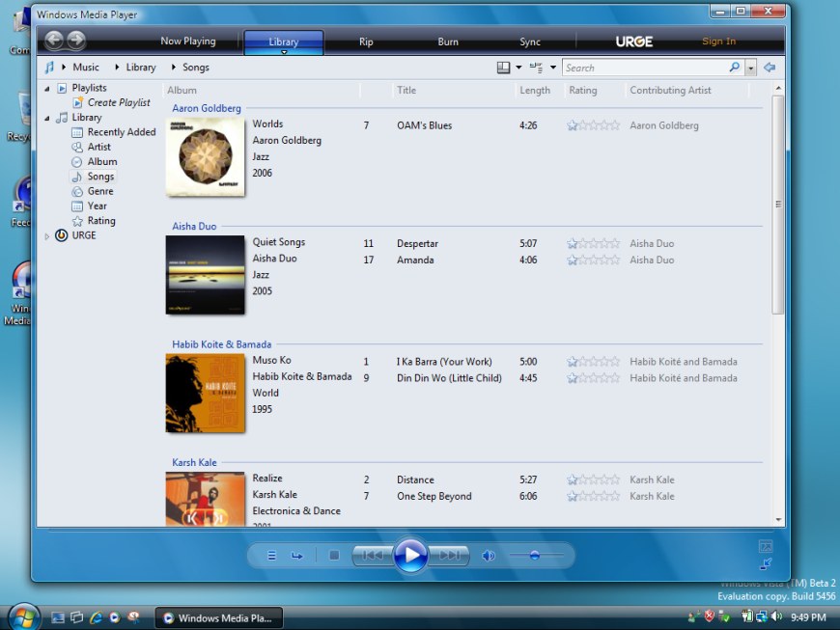
Task: Open the URGE store tab
Action: (x=633, y=41)
